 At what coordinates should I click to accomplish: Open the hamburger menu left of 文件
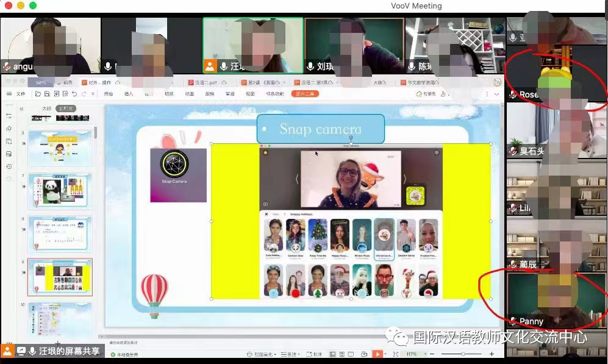pyautogui.click(x=9, y=94)
